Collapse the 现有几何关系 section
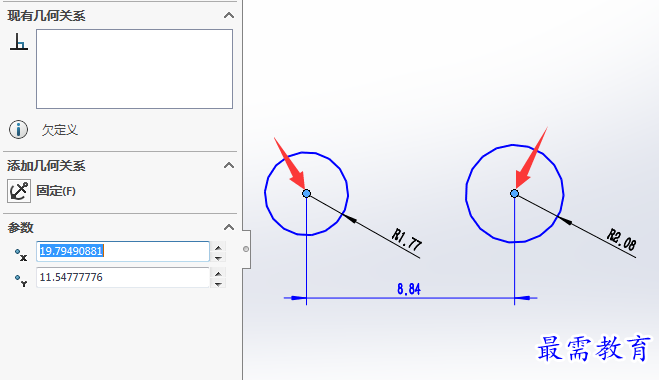Image resolution: width=659 pixels, height=380 pixels. pyautogui.click(x=229, y=16)
